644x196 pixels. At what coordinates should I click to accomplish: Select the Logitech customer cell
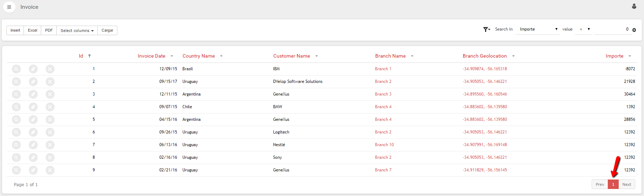pos(281,132)
